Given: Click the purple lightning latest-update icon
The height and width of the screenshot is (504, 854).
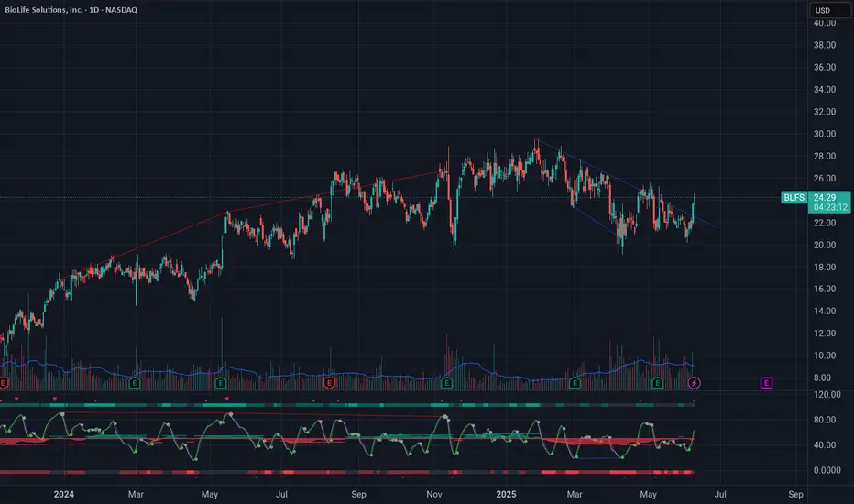Looking at the screenshot, I should tap(694, 383).
